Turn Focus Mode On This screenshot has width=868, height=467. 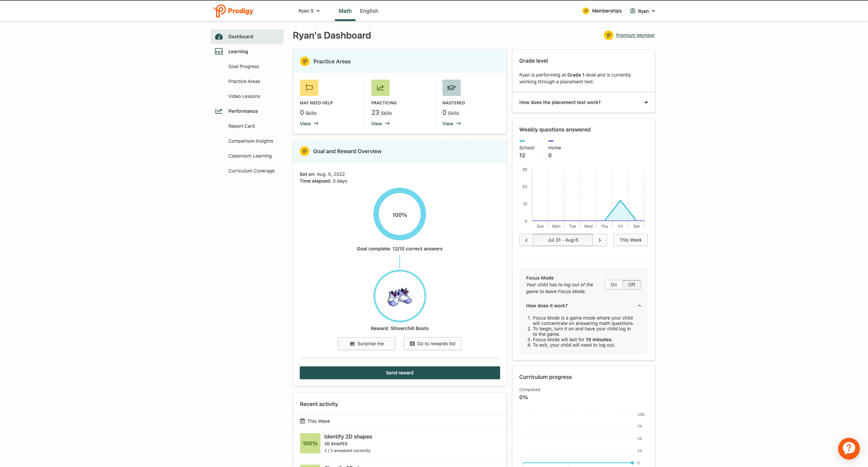[614, 285]
